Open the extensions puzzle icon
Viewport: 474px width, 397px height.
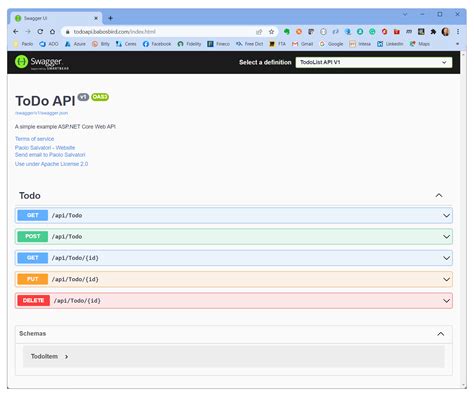coord(433,32)
